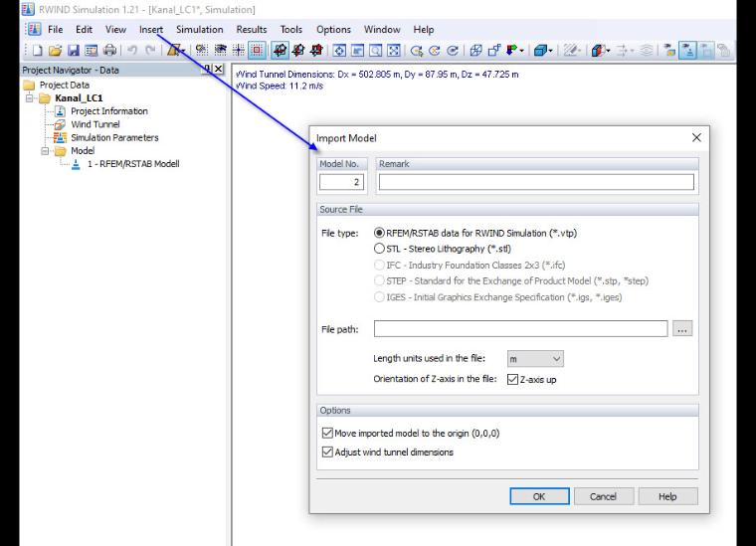The image size is (756, 546).
Task: Open the Insert menu
Action: tap(151, 30)
